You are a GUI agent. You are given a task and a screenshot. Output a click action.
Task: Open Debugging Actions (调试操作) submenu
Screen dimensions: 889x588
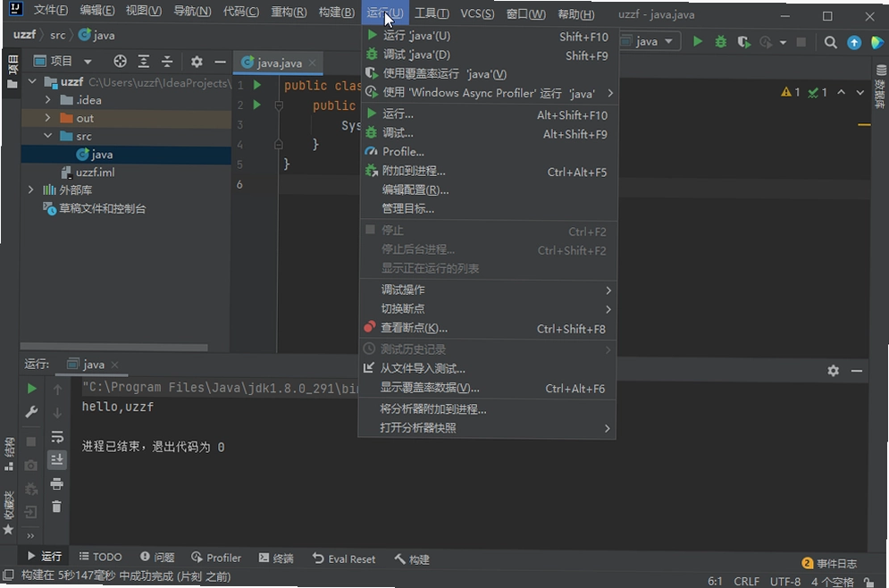(488, 290)
